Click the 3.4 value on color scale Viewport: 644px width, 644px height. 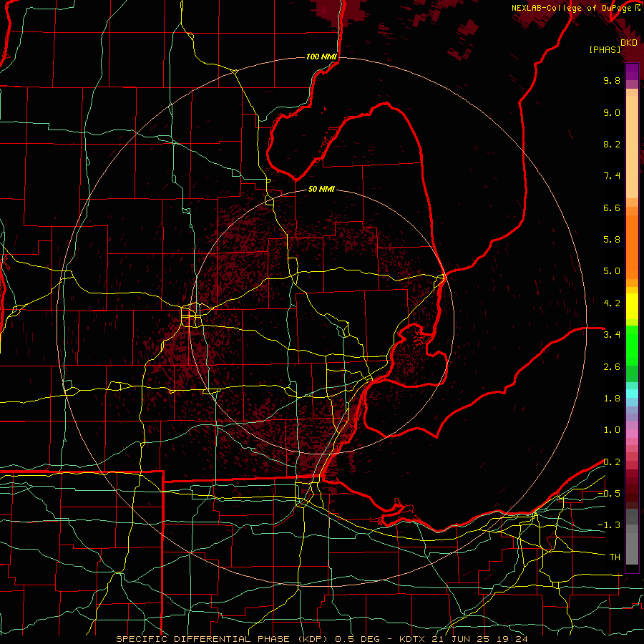(612, 335)
